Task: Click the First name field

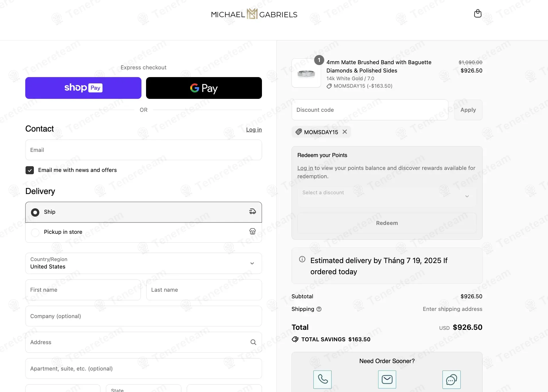Action: (x=83, y=290)
